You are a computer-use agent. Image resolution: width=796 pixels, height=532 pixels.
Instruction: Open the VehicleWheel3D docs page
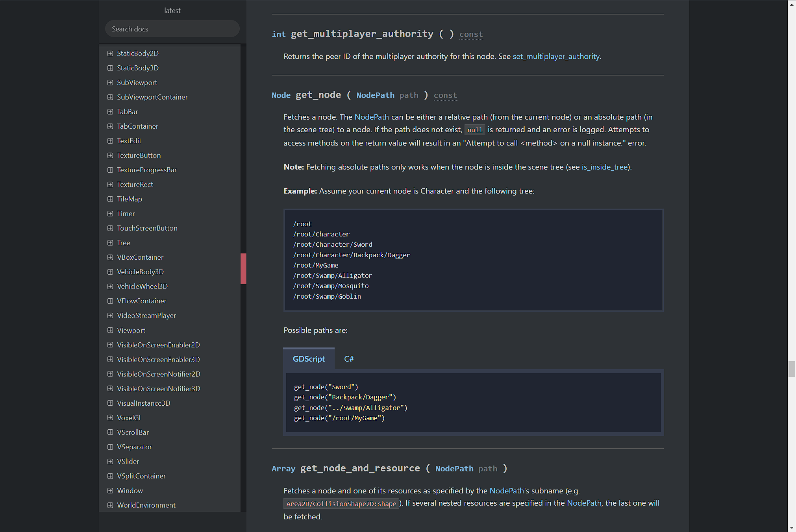[x=142, y=286]
